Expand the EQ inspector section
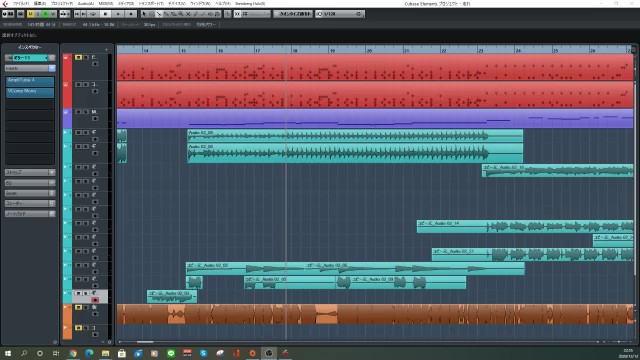The width and height of the screenshot is (640, 360). [30, 183]
